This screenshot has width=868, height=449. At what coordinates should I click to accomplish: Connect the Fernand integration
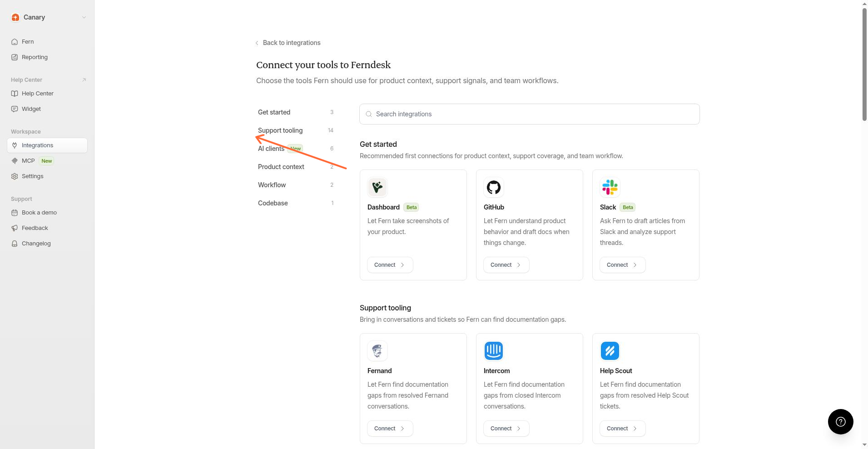click(x=390, y=429)
